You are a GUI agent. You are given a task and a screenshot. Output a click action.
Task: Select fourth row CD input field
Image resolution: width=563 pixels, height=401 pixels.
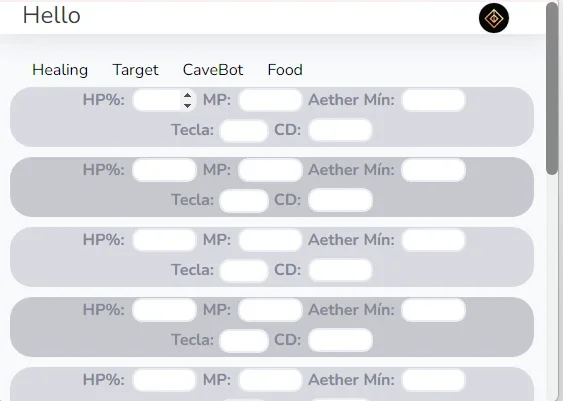[340, 340]
